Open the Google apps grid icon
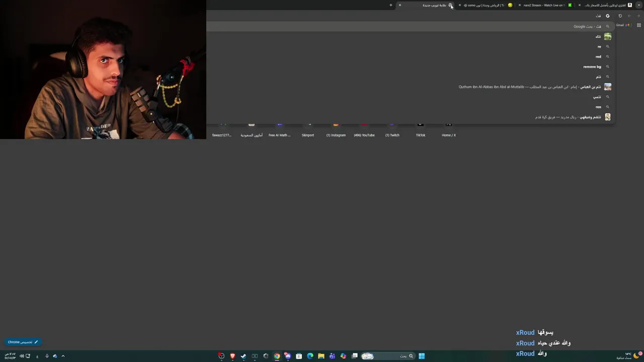This screenshot has height=362, width=644. click(639, 25)
